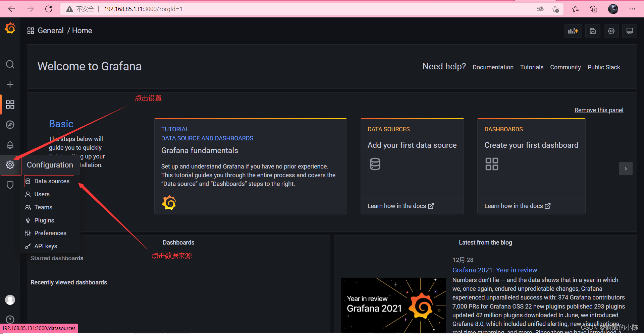
Task: Open the Dashboards grid icon in sidebar
Action: 10,105
